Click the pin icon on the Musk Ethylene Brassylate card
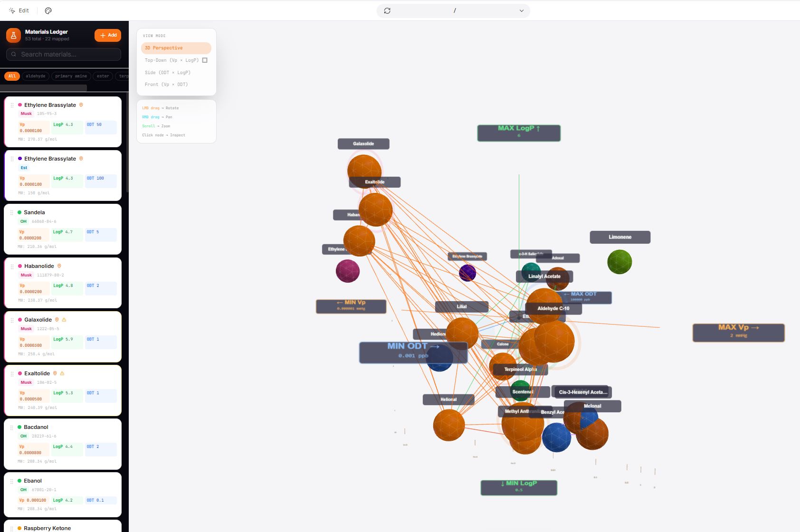The image size is (800, 532). click(x=81, y=105)
